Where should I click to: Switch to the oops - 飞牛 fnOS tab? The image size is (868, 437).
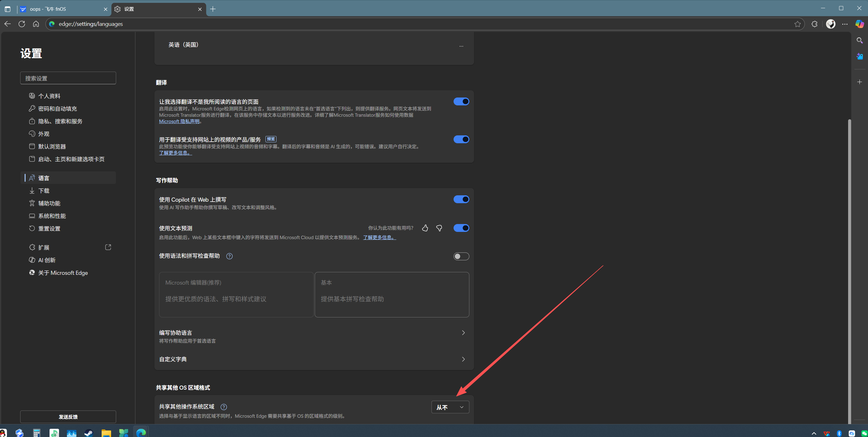(61, 9)
